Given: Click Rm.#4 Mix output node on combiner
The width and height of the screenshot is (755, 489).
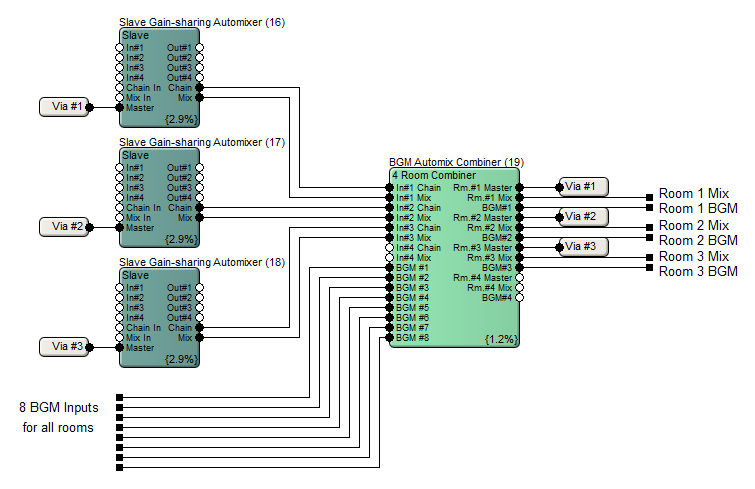Looking at the screenshot, I should [x=520, y=287].
